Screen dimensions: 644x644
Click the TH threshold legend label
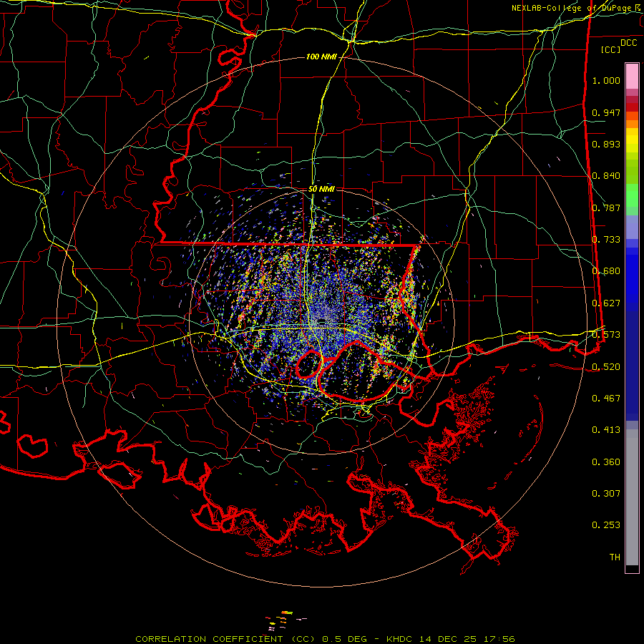tap(615, 557)
